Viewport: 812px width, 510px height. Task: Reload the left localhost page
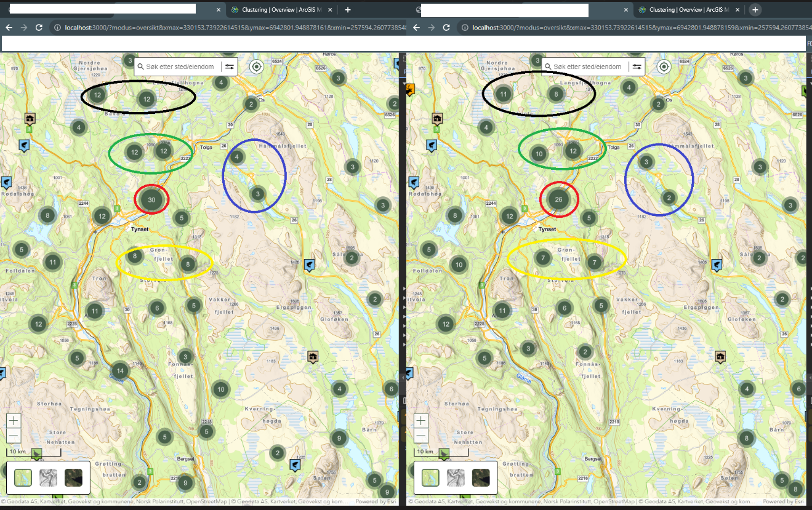click(38, 28)
